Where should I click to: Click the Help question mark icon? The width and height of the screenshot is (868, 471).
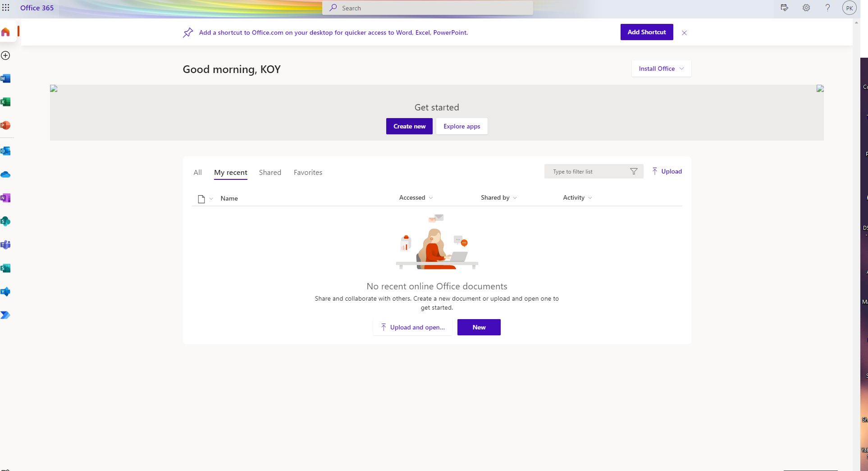[827, 8]
